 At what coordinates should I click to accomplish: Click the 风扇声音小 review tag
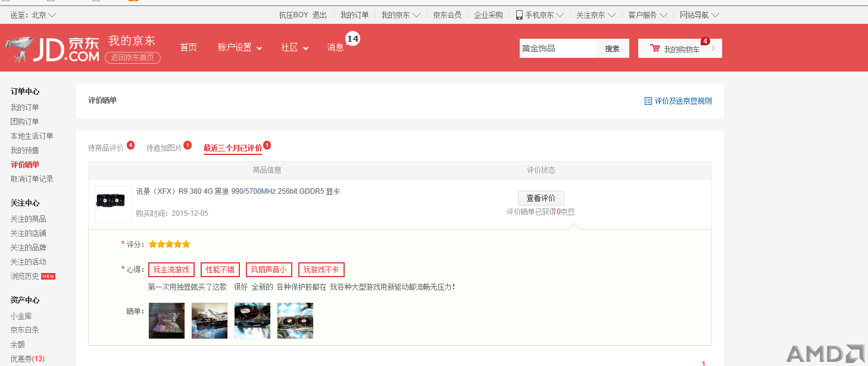[269, 270]
